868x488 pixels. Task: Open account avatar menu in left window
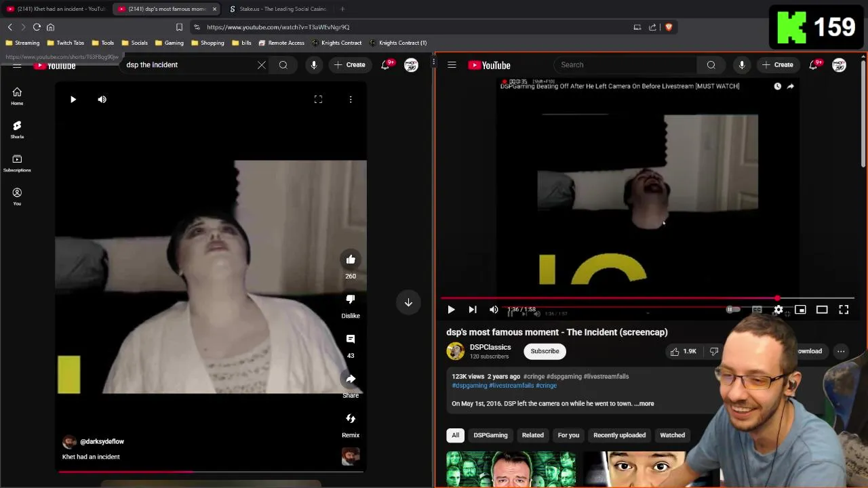pyautogui.click(x=411, y=65)
